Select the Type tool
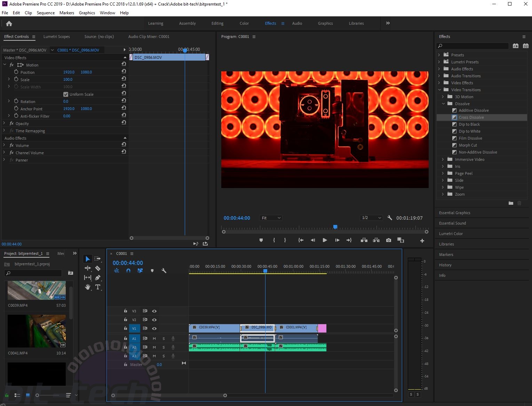Image resolution: width=532 pixels, height=406 pixels. [x=98, y=287]
